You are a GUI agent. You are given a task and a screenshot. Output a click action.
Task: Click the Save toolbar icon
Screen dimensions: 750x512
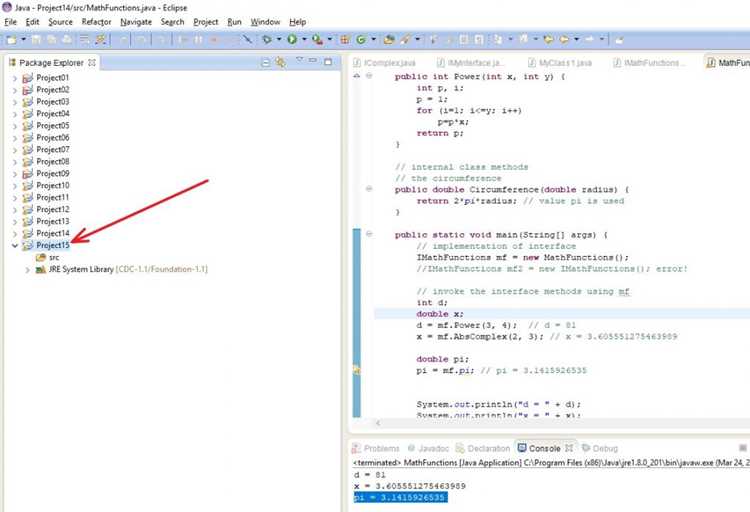point(36,40)
